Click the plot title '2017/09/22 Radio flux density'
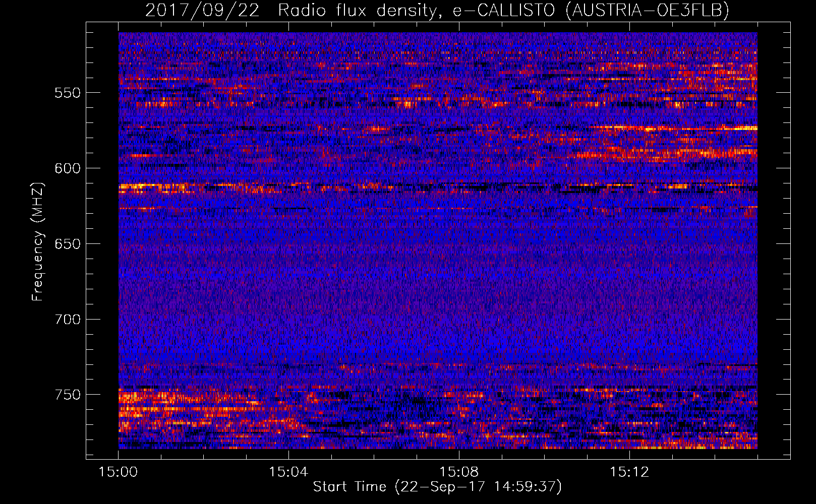The height and width of the screenshot is (504, 816). pos(437,10)
